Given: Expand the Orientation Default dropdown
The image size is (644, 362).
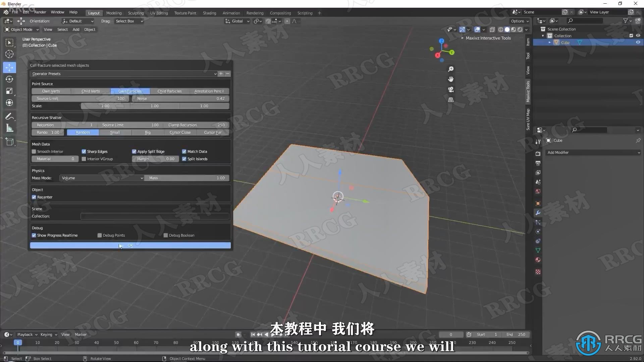Looking at the screenshot, I should coord(78,21).
